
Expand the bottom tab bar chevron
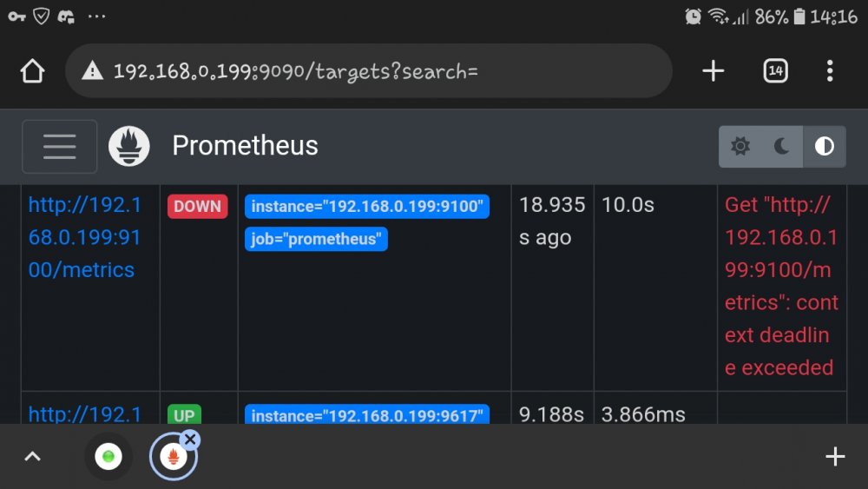click(33, 456)
